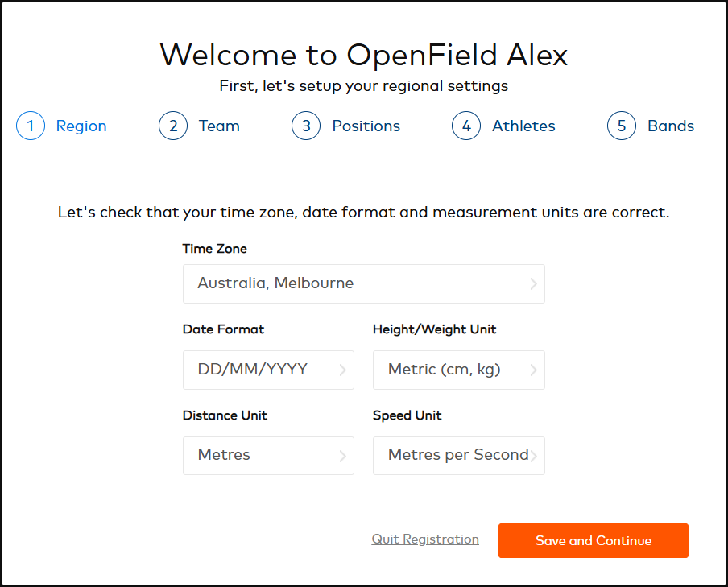Click the Region step label text
728x587 pixels.
pos(81,126)
